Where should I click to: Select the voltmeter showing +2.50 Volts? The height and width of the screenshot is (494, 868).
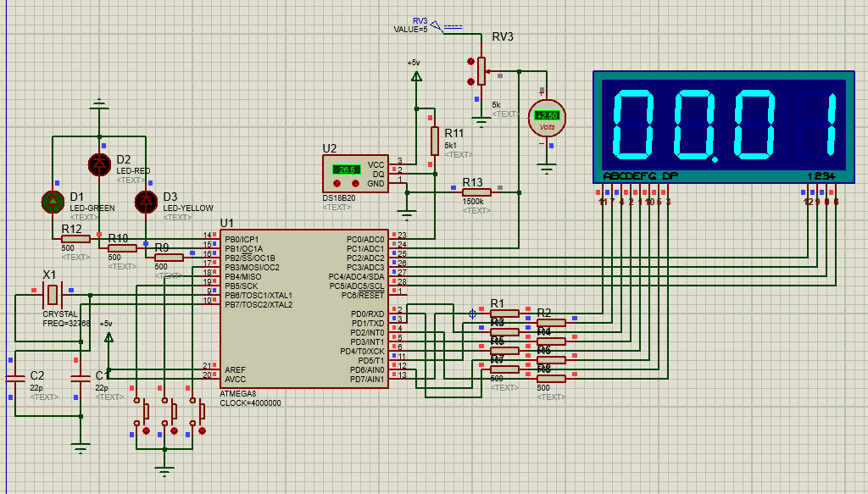point(547,117)
